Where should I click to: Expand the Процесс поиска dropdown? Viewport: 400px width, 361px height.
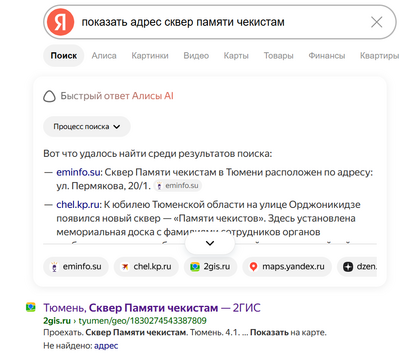coord(87,127)
